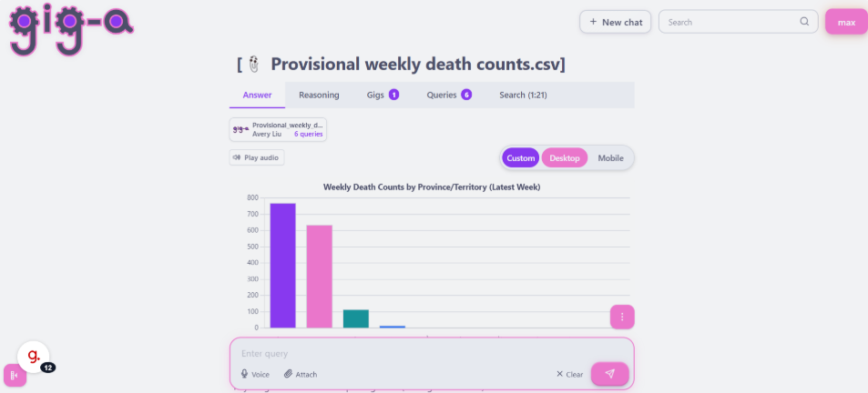This screenshot has width=868, height=393.
Task: Click the gig-a logo
Action: (x=71, y=29)
